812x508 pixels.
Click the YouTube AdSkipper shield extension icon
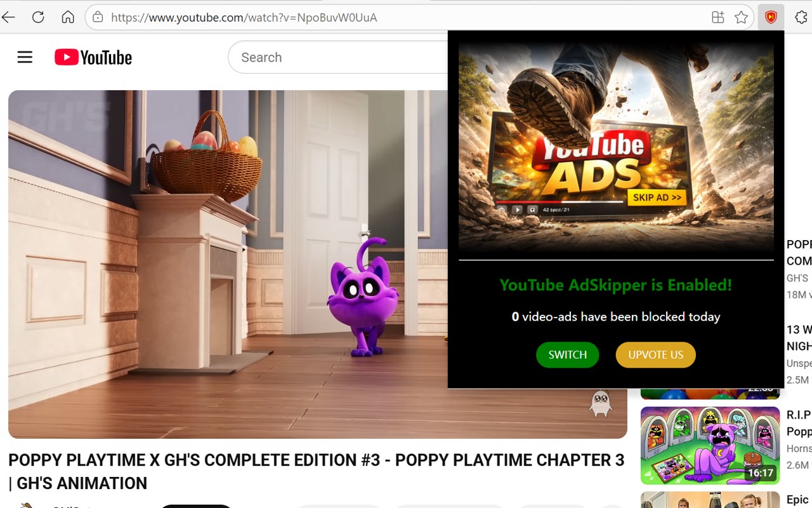[771, 17]
